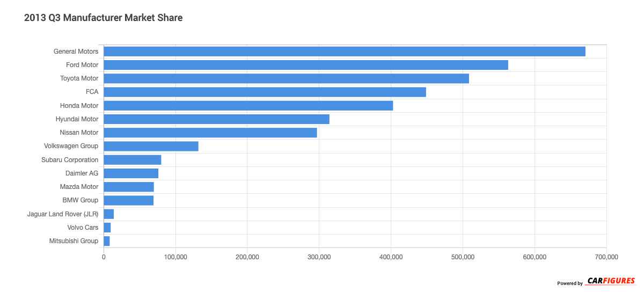This screenshot has height=292, width=644.
Task: Click the 'Subaru Corporation' axis label
Action: [70, 160]
